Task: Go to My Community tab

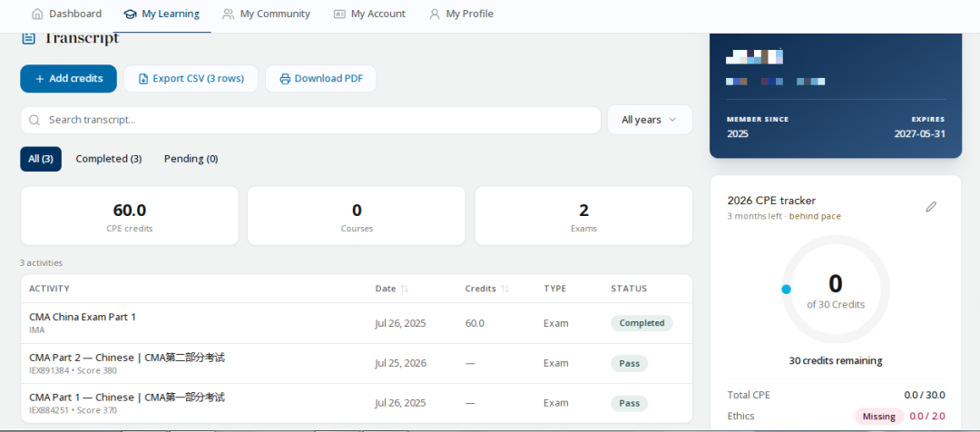Action: coord(266,14)
